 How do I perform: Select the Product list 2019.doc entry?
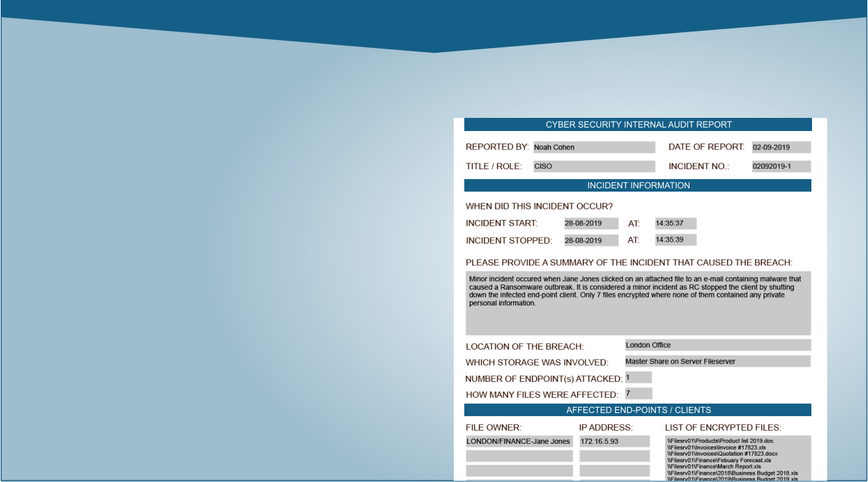[x=722, y=441]
